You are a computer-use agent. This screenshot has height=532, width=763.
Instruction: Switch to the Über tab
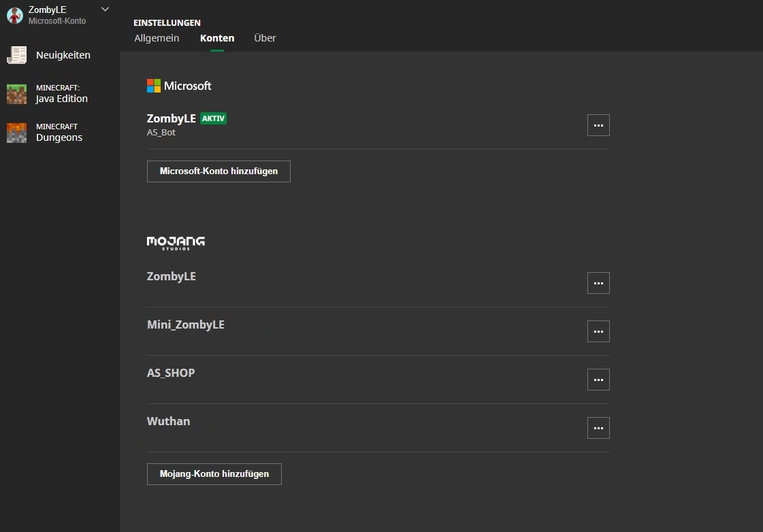coord(265,38)
